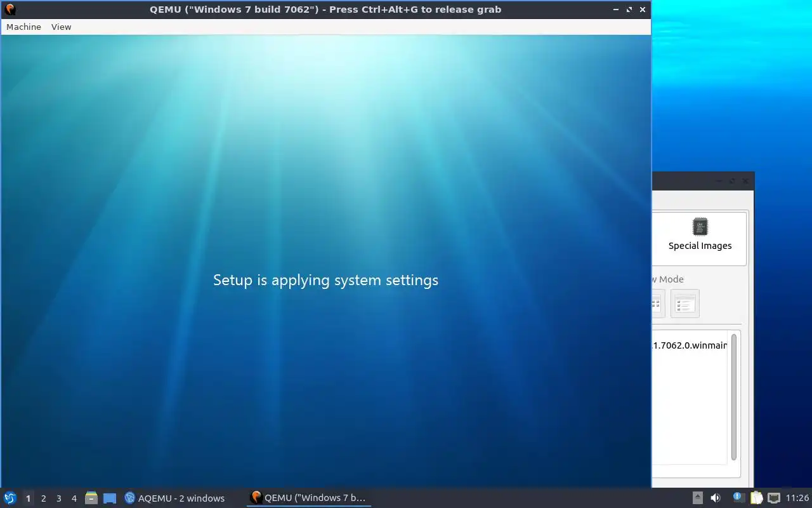
Task: Open the update notifier tray icon
Action: [738, 497]
